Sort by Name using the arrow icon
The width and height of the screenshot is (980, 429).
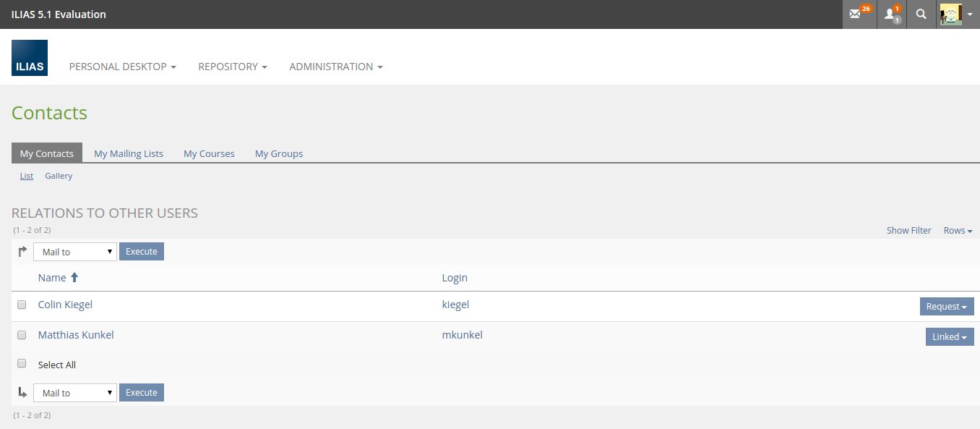point(74,278)
